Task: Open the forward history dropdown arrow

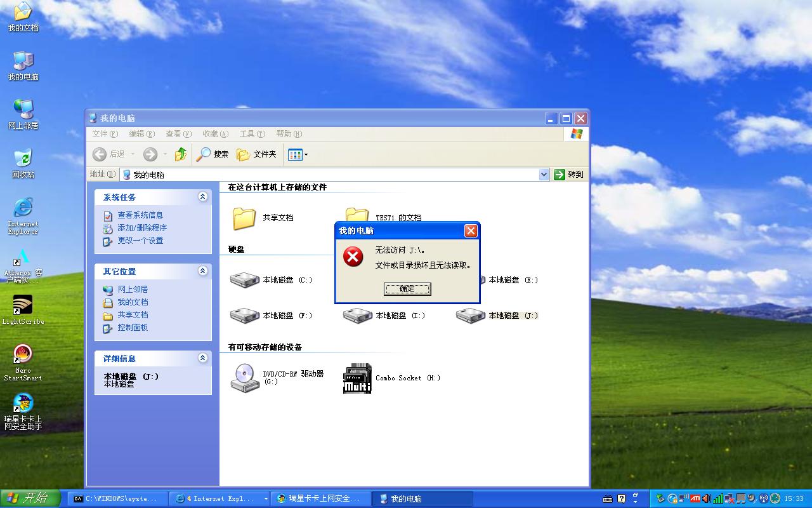Action: [x=165, y=154]
